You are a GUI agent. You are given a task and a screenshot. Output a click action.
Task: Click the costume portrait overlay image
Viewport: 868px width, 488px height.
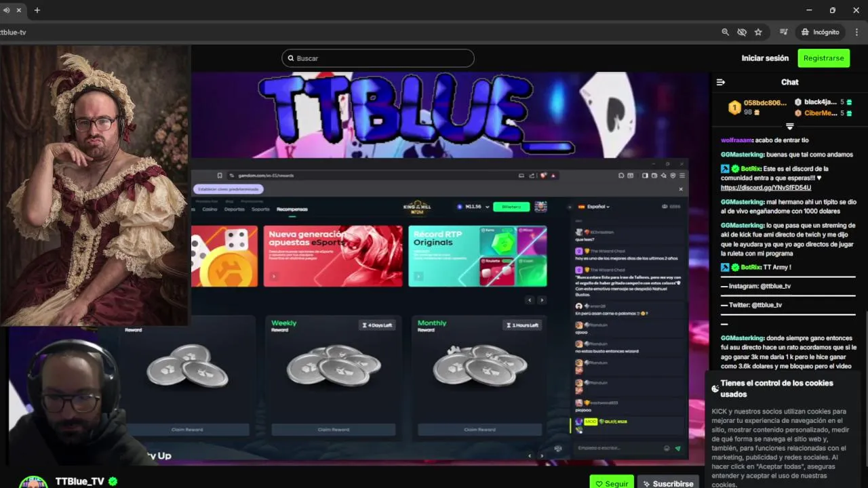(95, 185)
